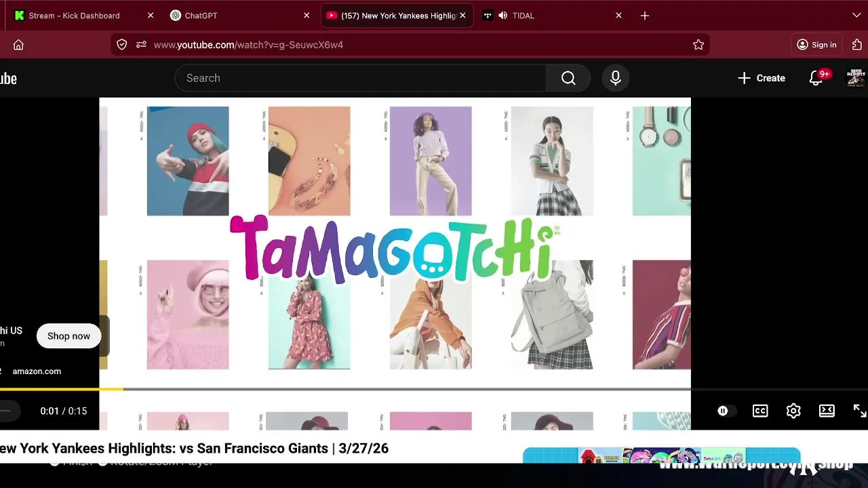Open the browser extensions icon

856,45
